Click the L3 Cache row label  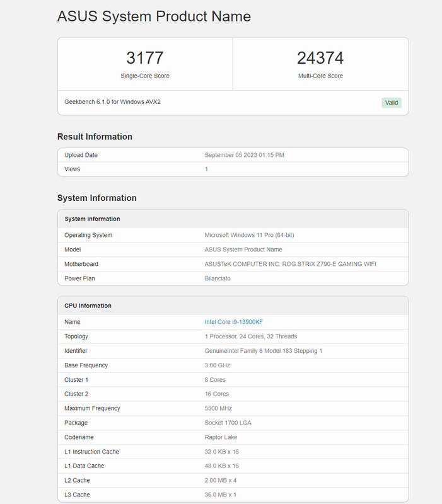77,495
